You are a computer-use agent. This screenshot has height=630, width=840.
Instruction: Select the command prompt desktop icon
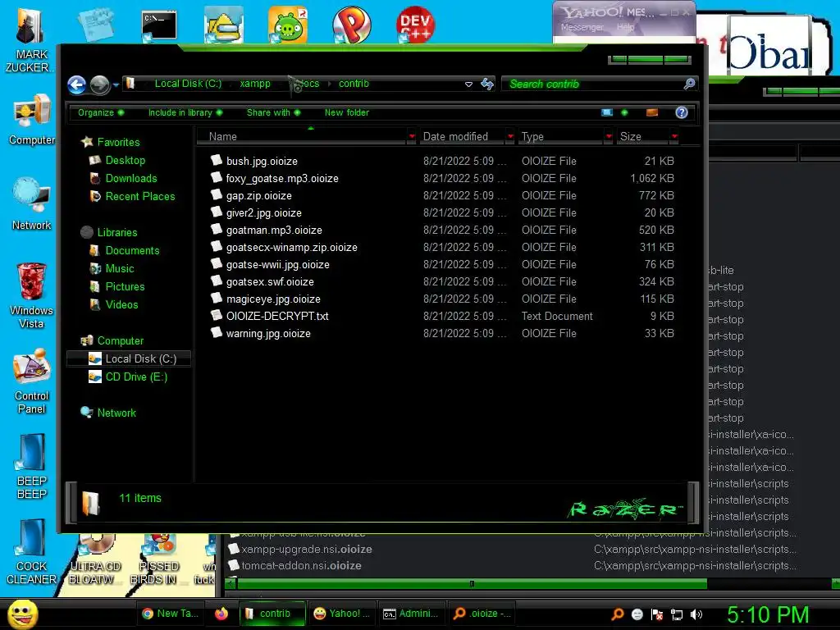point(159,25)
